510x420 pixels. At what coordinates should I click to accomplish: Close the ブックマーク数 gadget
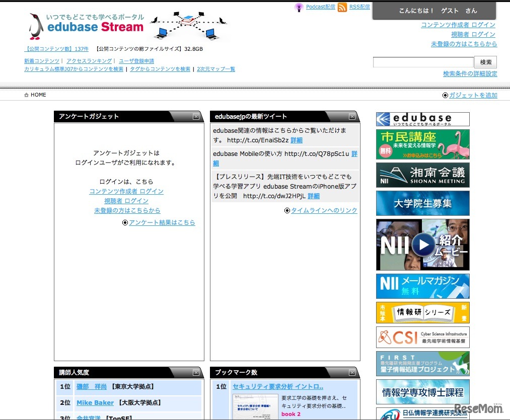coord(351,372)
